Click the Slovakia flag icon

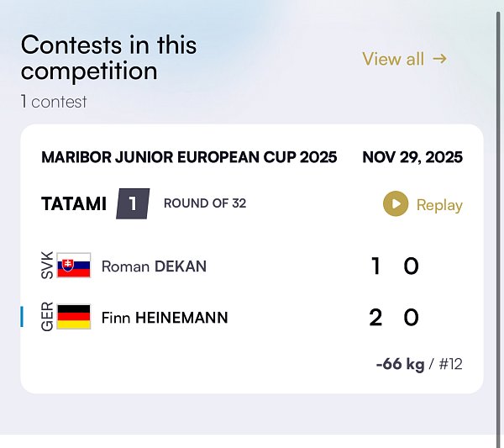click(74, 266)
